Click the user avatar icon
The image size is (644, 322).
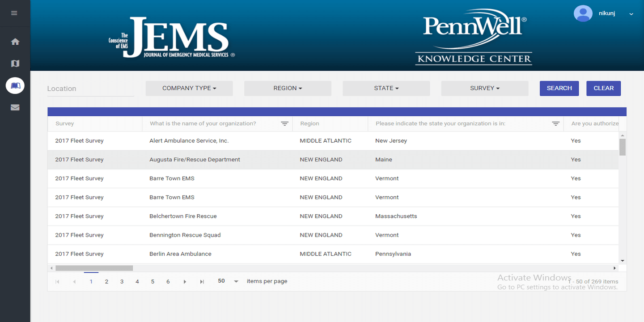click(x=583, y=13)
